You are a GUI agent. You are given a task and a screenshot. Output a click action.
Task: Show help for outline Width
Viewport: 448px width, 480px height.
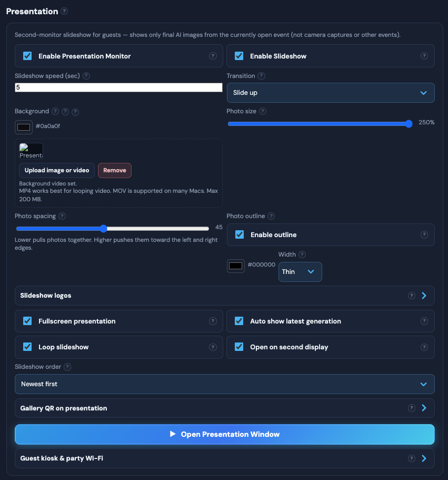click(x=302, y=254)
